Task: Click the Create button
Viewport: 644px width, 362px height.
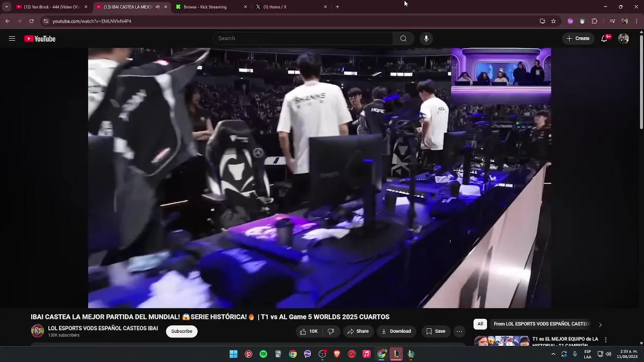Action: click(578, 39)
